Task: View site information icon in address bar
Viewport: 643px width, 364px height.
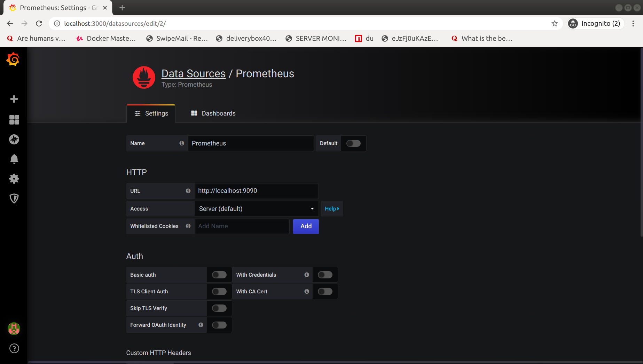Action: [57, 23]
